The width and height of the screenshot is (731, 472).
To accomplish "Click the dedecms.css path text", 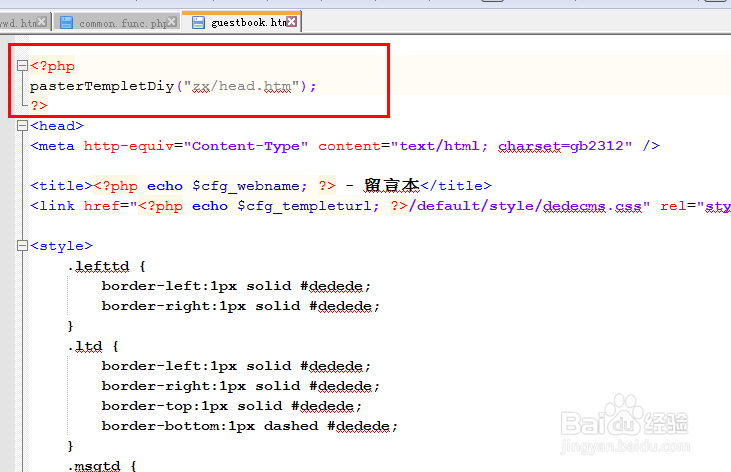I will click(592, 206).
